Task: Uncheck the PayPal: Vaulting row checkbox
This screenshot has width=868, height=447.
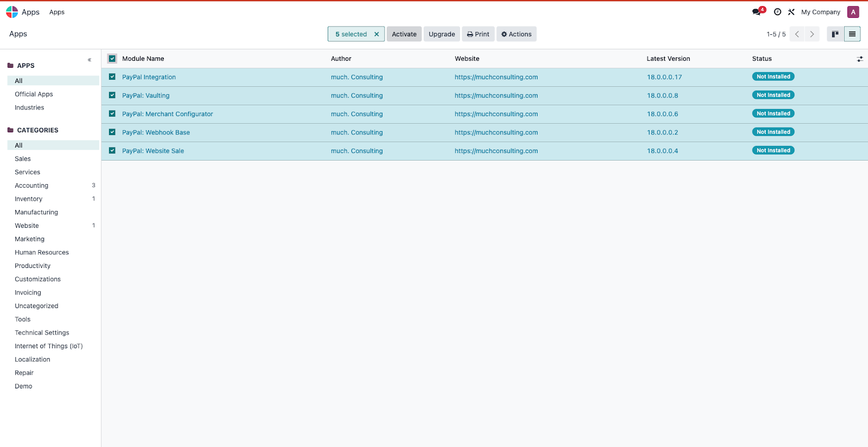Action: (112, 95)
